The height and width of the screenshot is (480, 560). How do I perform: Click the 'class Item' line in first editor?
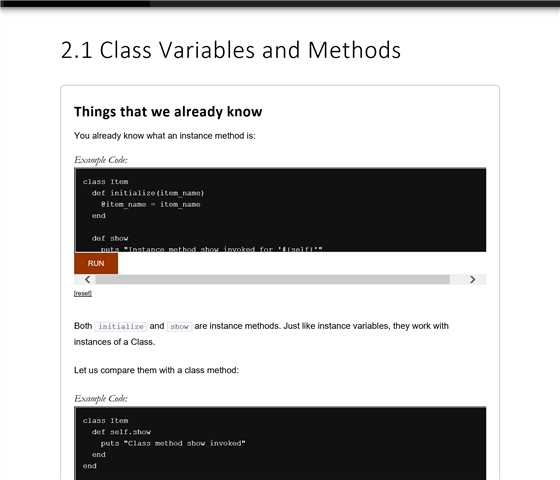(105, 181)
